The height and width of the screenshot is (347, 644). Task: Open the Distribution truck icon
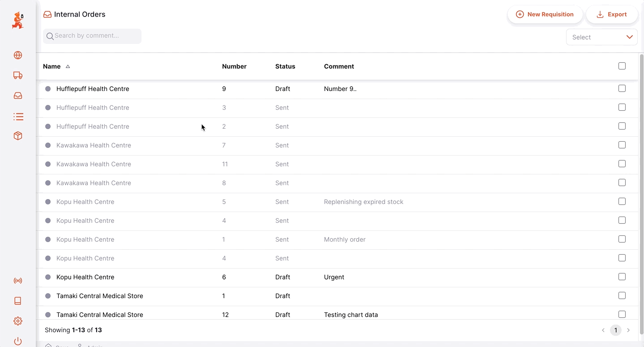click(x=18, y=75)
